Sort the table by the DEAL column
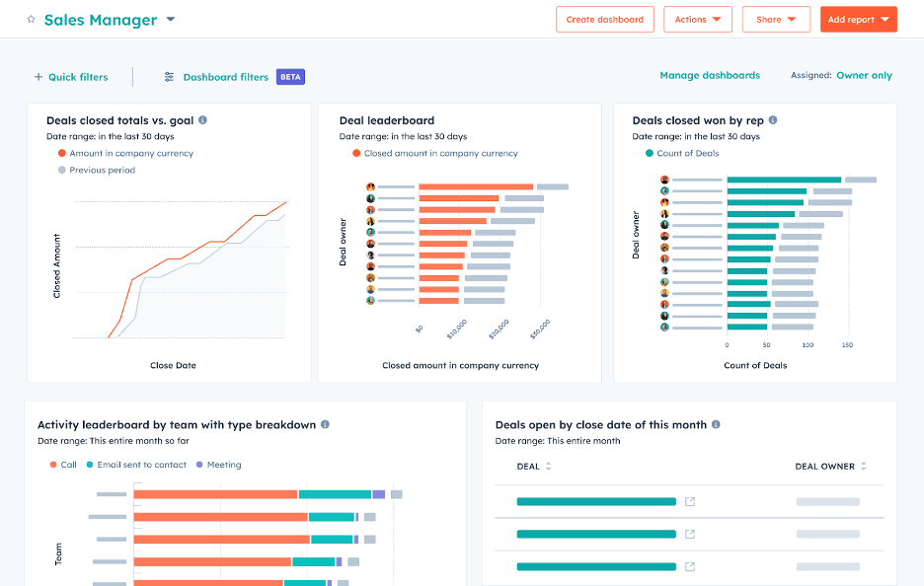 pos(549,468)
